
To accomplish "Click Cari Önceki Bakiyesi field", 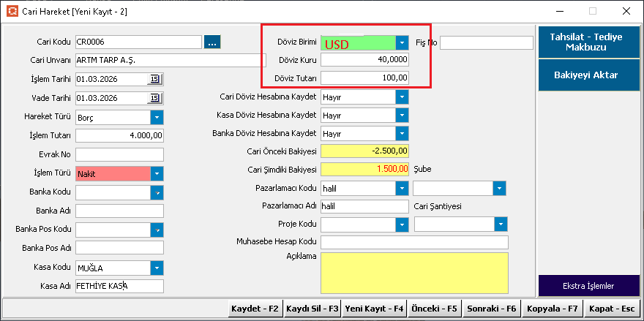I will [364, 151].
